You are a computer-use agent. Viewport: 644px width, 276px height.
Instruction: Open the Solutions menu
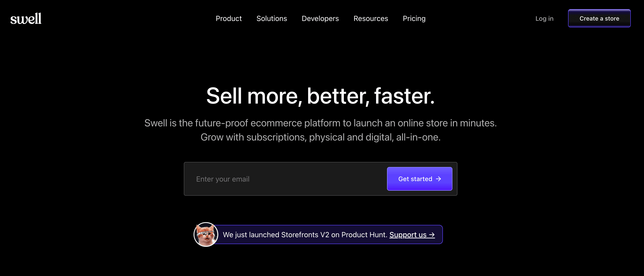(x=272, y=18)
